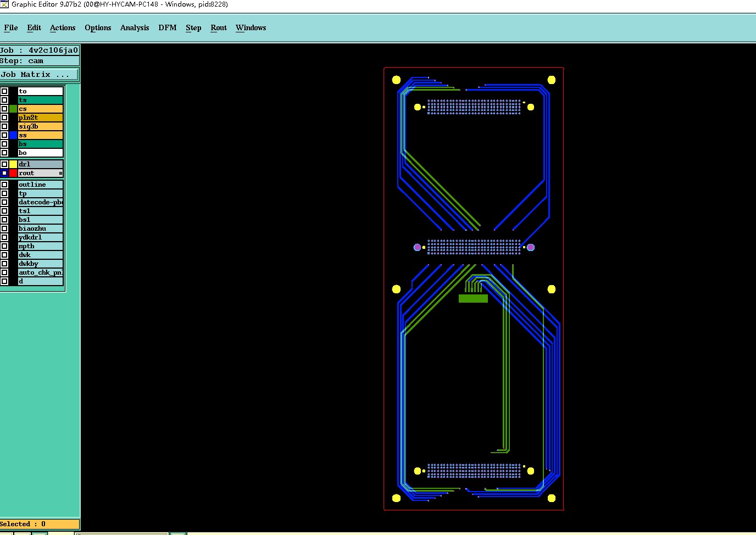Select the 'ts1' layer name
Viewport: 756px width, 535px height.
click(x=41, y=211)
